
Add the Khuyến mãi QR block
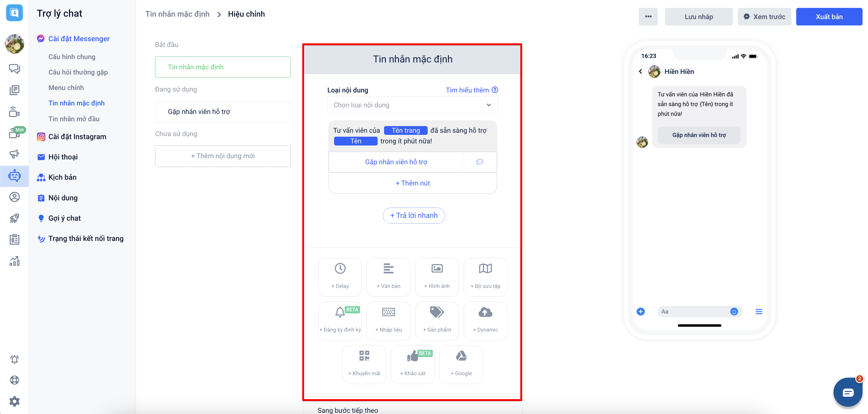(x=364, y=364)
